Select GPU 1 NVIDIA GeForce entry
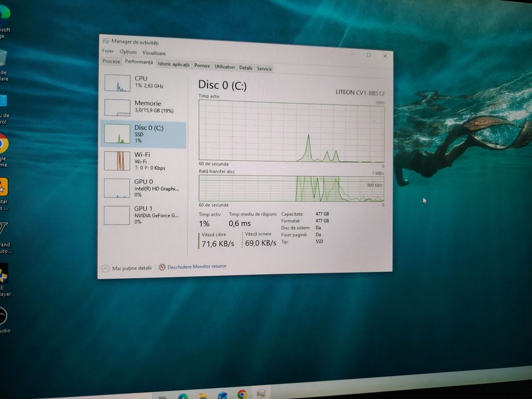This screenshot has width=532, height=399. [143, 215]
